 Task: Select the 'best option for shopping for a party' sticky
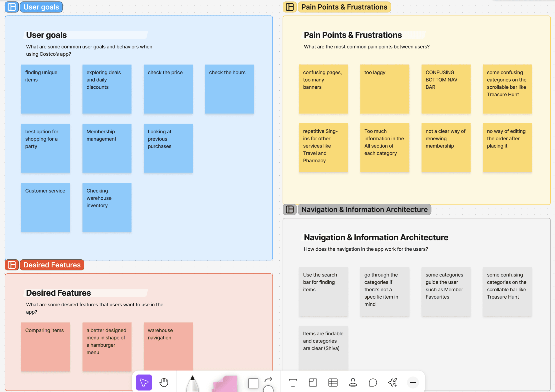[46, 148]
